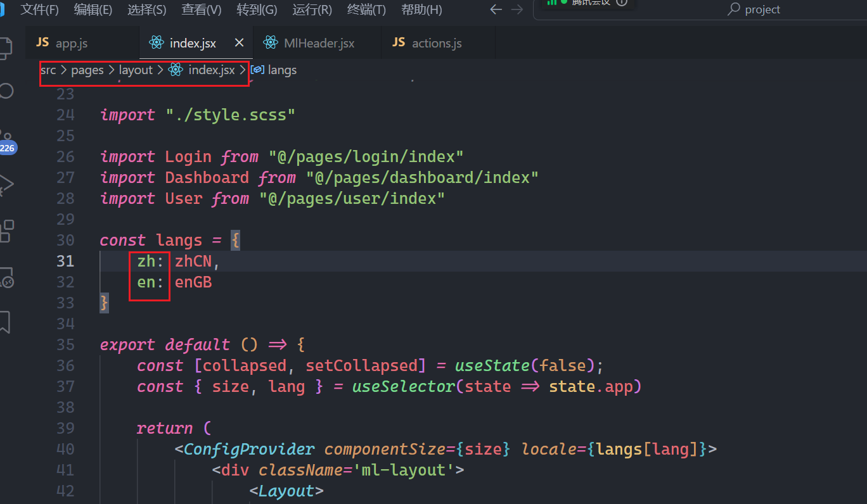Go back using the left arrow

pyautogui.click(x=496, y=9)
